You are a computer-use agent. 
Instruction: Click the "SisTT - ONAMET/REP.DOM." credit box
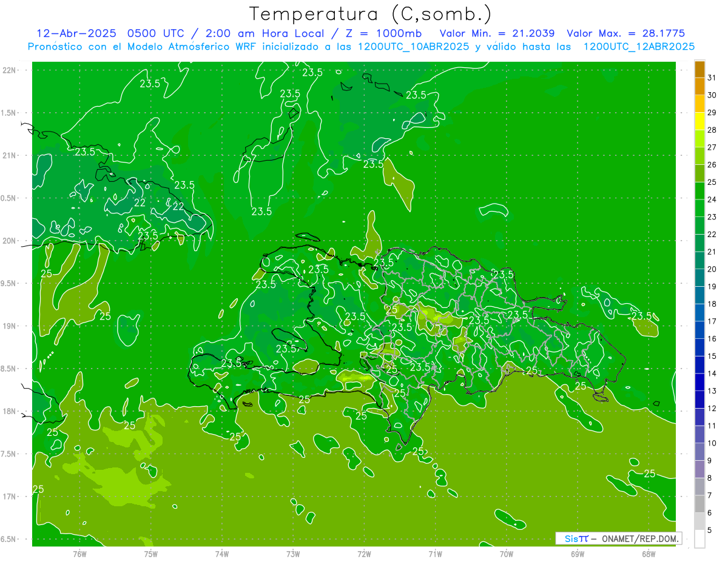[x=619, y=538]
